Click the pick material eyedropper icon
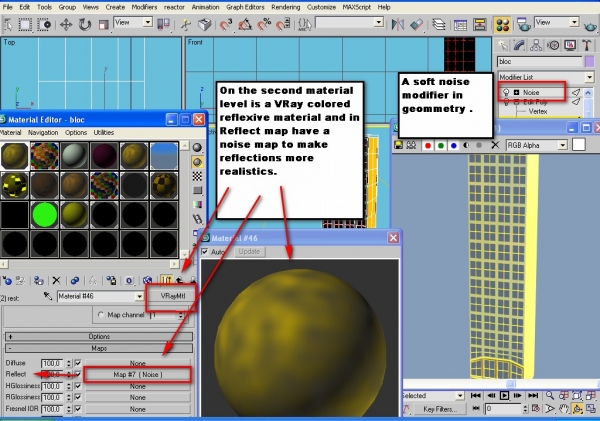Viewport: 600px width, 421px height. pyautogui.click(x=47, y=296)
